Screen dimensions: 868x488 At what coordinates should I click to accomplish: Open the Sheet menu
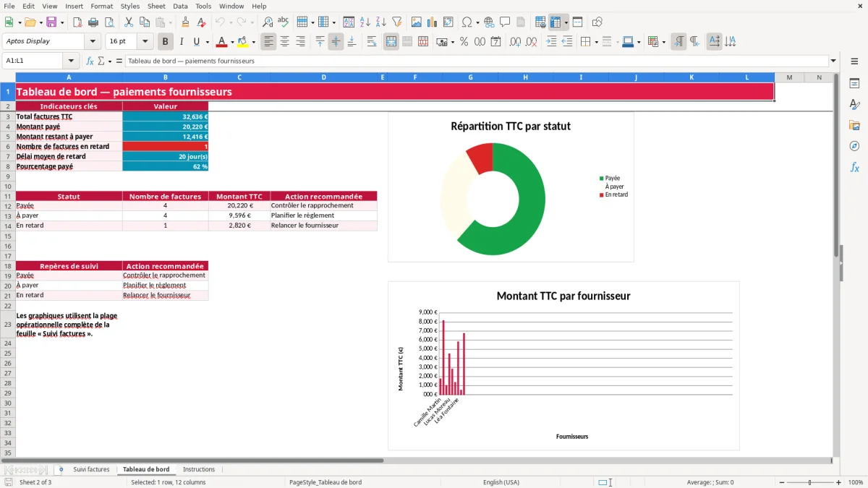click(x=156, y=6)
